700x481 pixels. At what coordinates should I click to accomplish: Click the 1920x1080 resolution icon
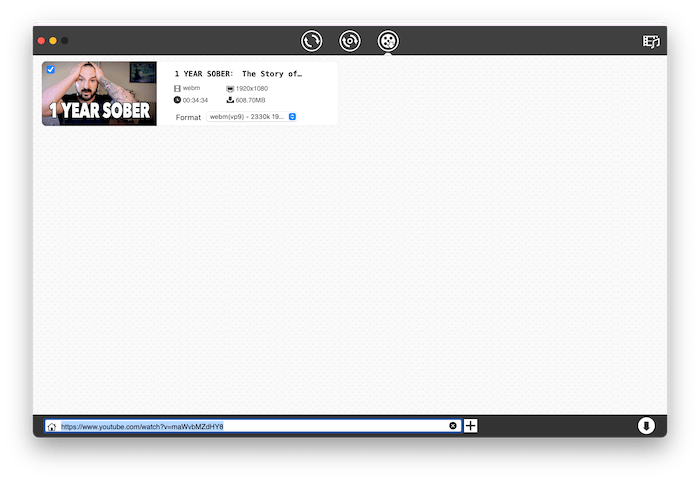pos(230,89)
